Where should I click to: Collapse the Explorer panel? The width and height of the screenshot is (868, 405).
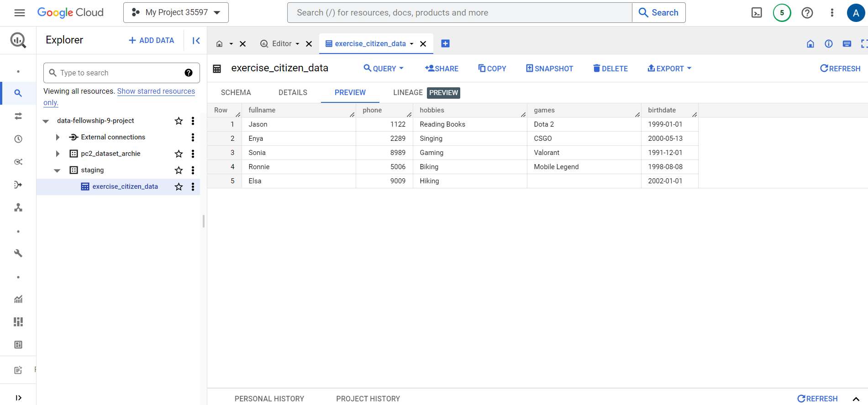(196, 41)
